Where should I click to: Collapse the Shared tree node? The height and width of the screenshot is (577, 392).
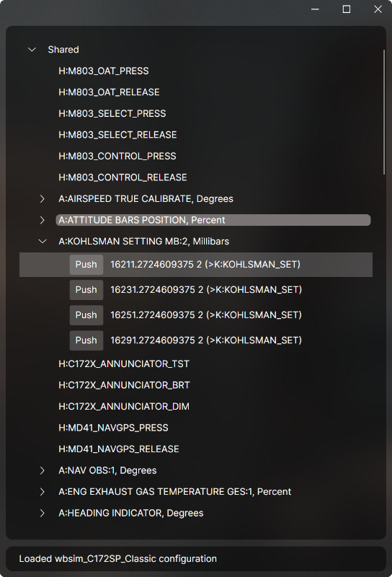click(x=32, y=49)
